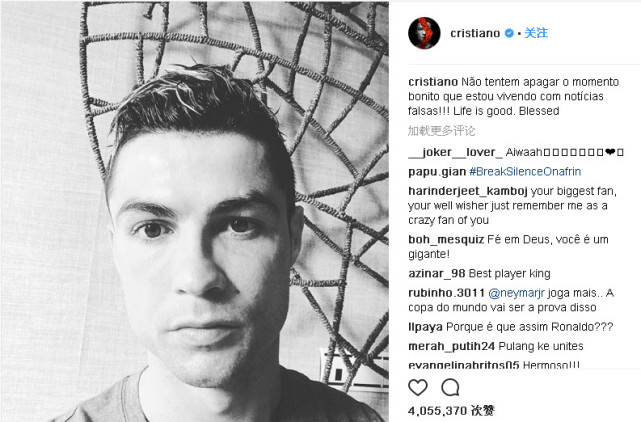This screenshot has width=641, height=422.
Task: Open the merah_putih24 commenter profile
Action: [451, 346]
